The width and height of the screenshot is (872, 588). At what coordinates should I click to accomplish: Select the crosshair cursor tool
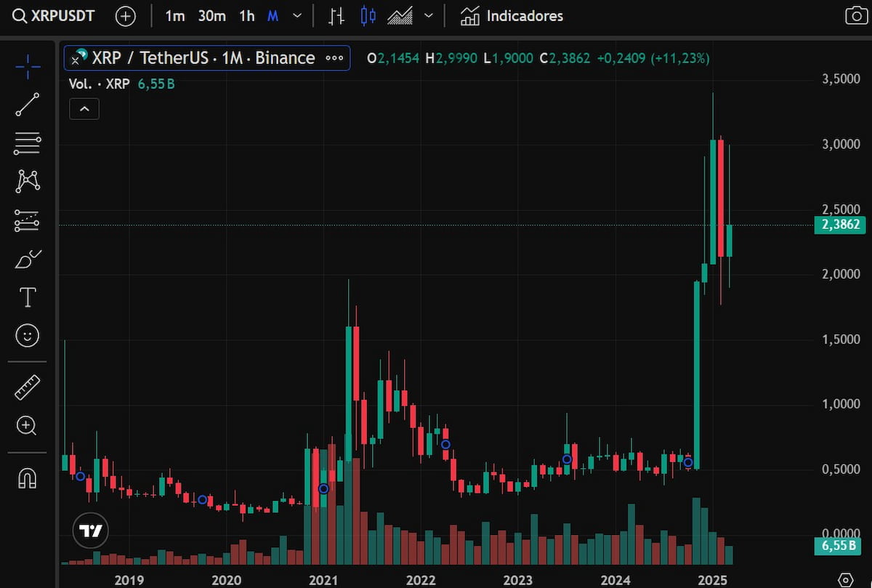[28, 67]
